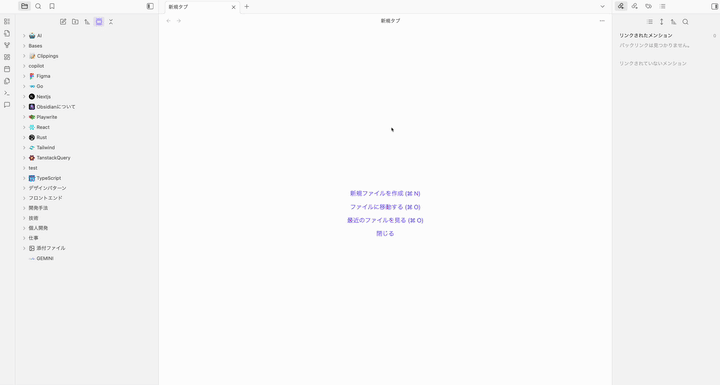Select the Go folder row
This screenshot has width=720, height=385.
87,86
